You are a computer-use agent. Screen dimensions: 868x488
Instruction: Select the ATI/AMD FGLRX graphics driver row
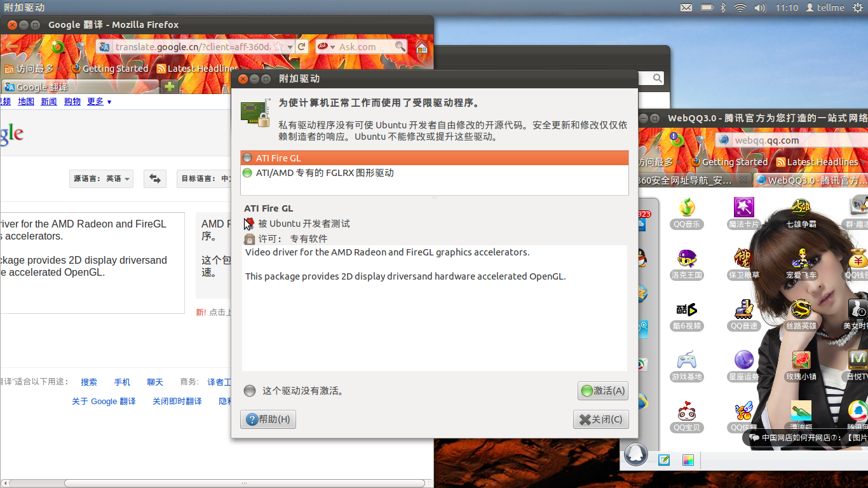[435, 173]
